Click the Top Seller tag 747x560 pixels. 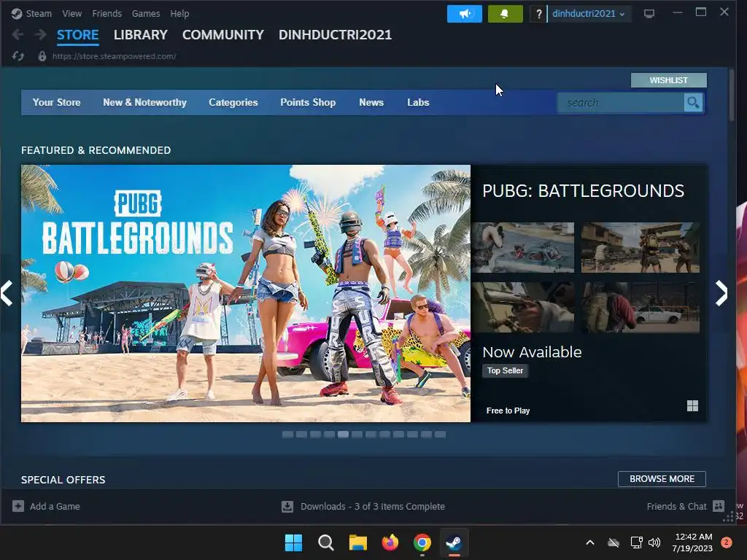click(505, 370)
